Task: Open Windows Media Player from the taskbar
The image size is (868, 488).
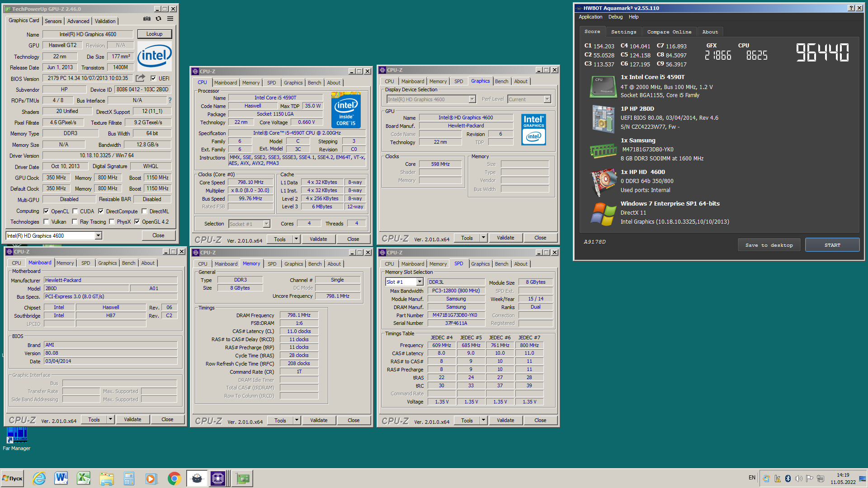Action: click(x=151, y=479)
